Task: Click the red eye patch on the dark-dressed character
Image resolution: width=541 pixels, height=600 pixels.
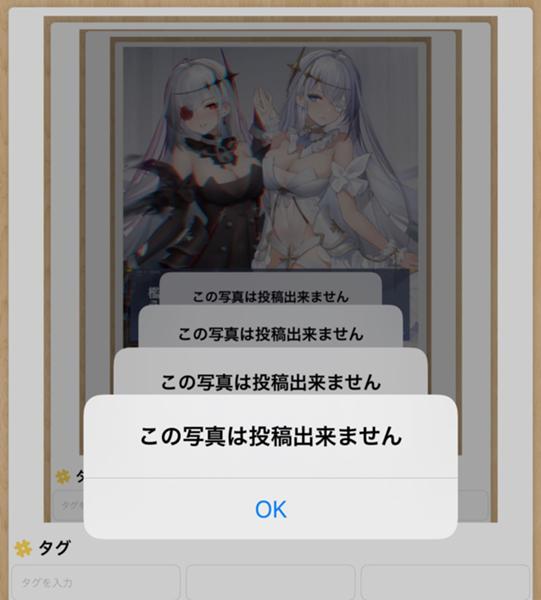Action: [x=186, y=112]
